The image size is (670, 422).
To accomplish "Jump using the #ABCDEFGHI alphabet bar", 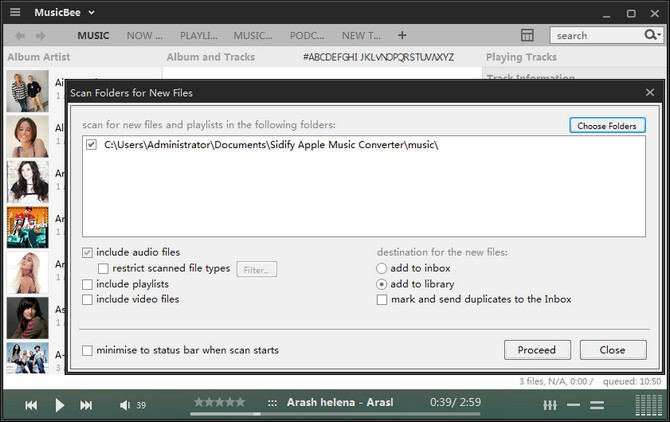I will click(x=378, y=57).
